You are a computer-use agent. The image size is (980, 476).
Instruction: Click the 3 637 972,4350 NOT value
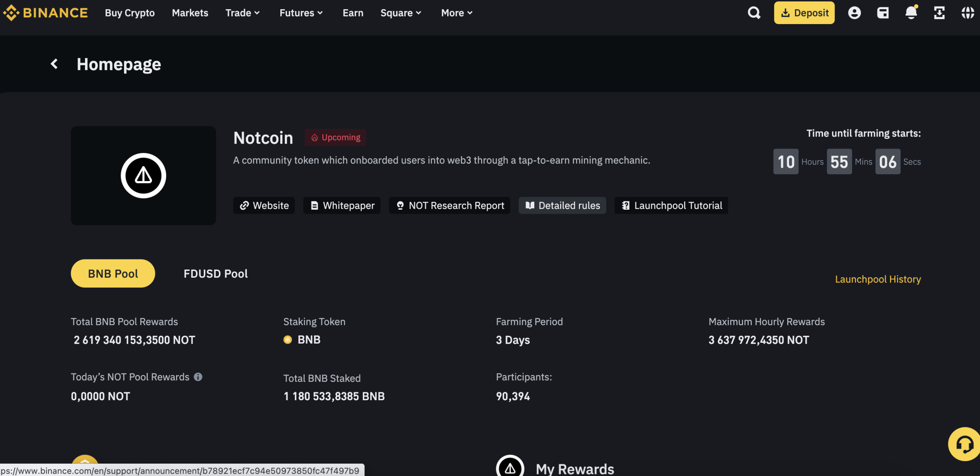759,340
